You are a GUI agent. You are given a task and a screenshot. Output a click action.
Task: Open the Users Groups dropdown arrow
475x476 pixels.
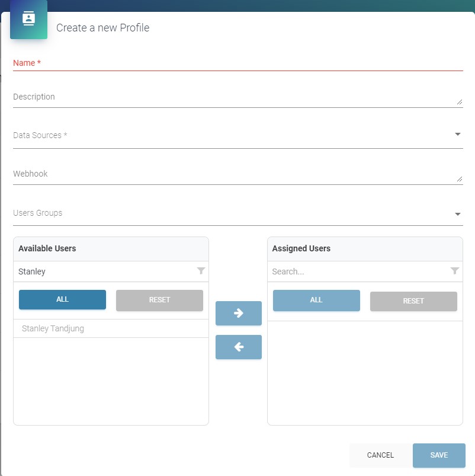tap(458, 214)
